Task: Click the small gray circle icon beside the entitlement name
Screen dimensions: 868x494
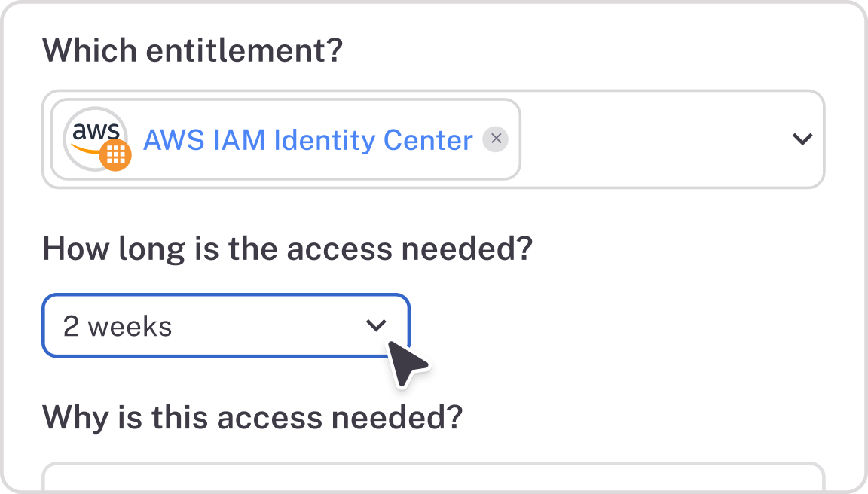Action: coord(495,139)
